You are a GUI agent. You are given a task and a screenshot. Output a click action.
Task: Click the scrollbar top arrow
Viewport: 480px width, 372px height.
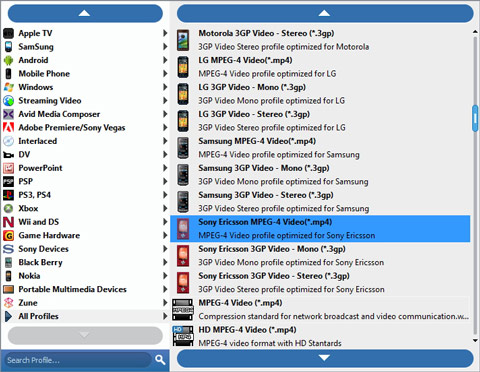click(x=475, y=32)
